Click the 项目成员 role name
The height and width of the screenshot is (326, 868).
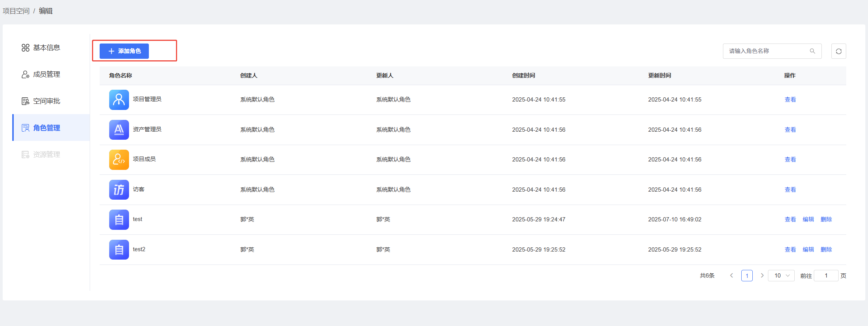[x=144, y=159]
